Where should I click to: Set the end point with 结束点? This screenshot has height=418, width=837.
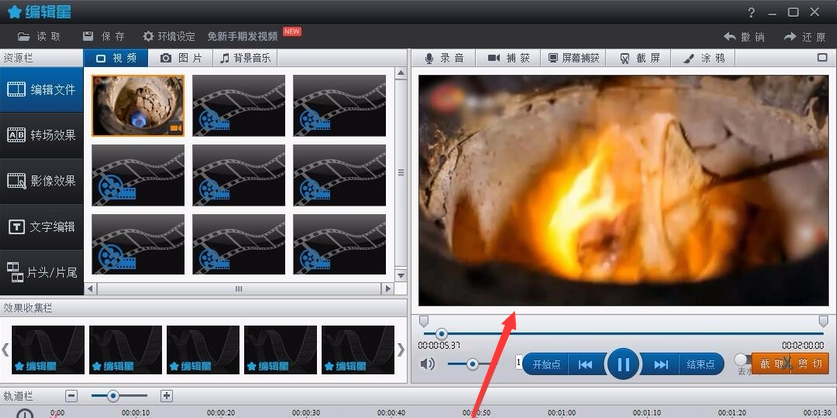[701, 365]
